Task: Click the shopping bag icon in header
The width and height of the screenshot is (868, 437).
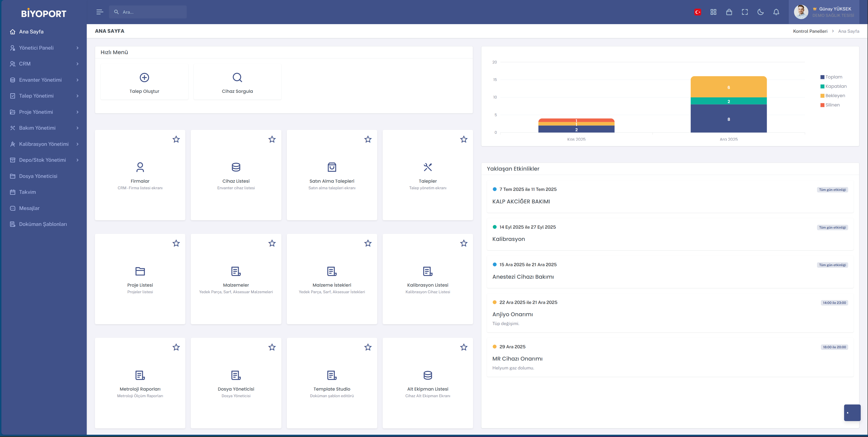Action: pyautogui.click(x=729, y=12)
